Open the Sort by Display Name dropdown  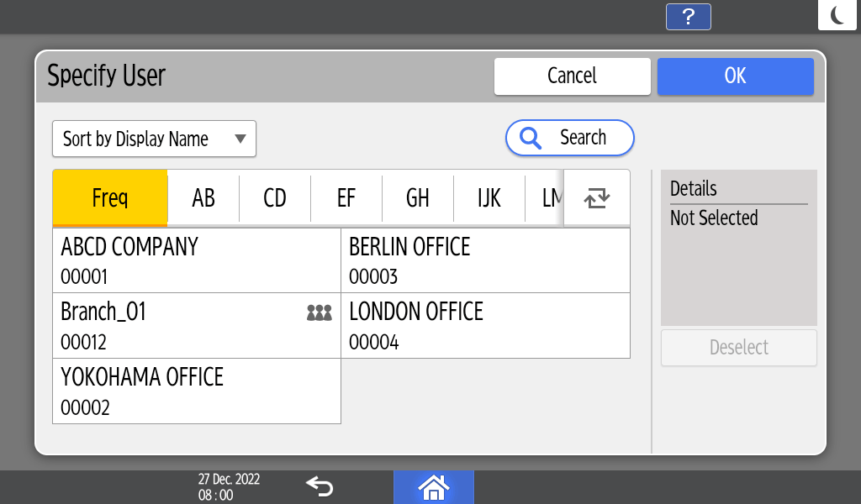pos(154,139)
